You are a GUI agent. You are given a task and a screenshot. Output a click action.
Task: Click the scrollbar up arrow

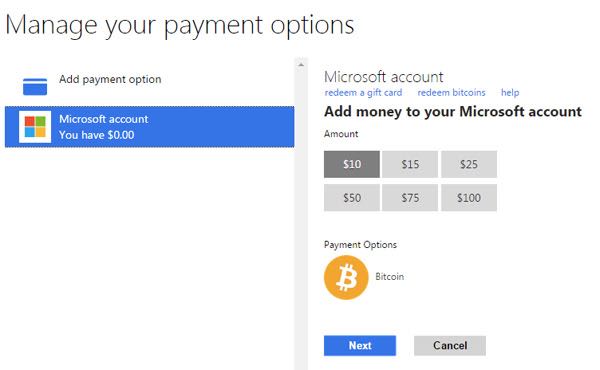301,65
